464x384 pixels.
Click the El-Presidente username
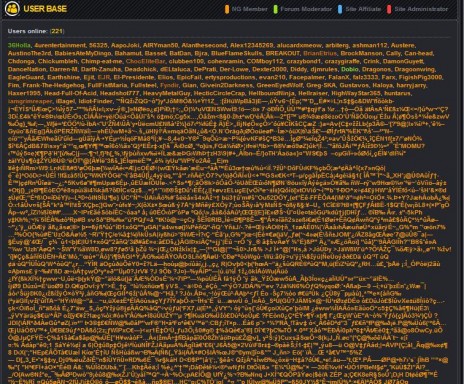[x=133, y=77]
